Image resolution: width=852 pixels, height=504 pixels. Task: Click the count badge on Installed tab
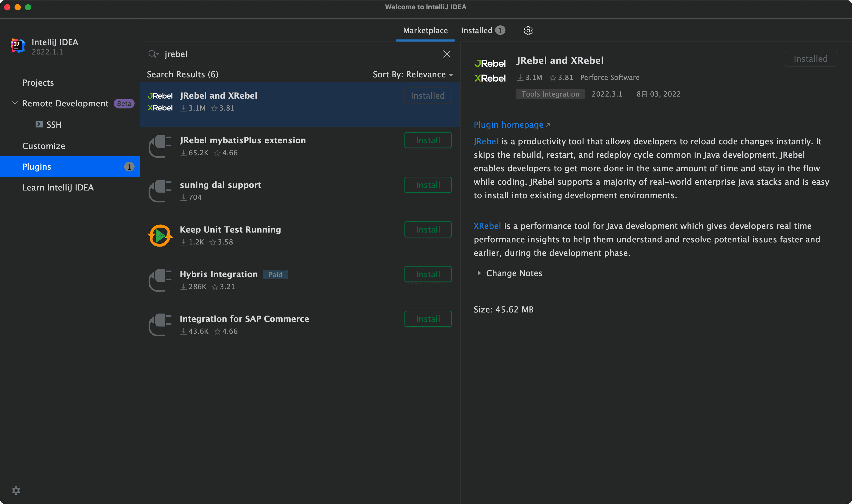click(x=500, y=31)
